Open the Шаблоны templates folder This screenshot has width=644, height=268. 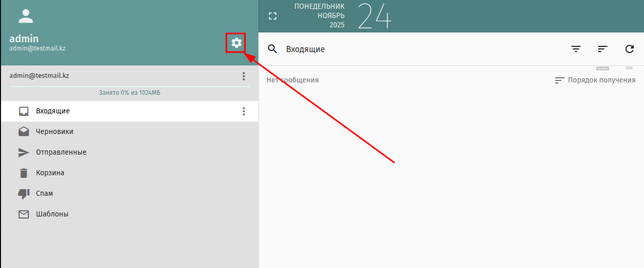pyautogui.click(x=52, y=214)
